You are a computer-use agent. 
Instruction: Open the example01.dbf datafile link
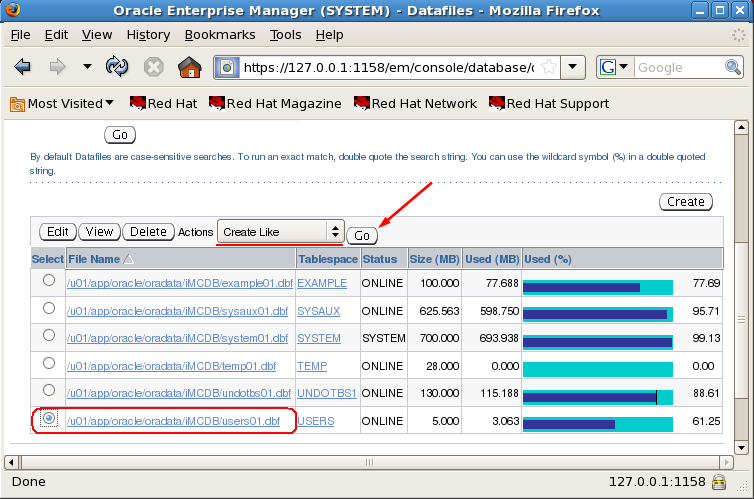click(x=180, y=283)
